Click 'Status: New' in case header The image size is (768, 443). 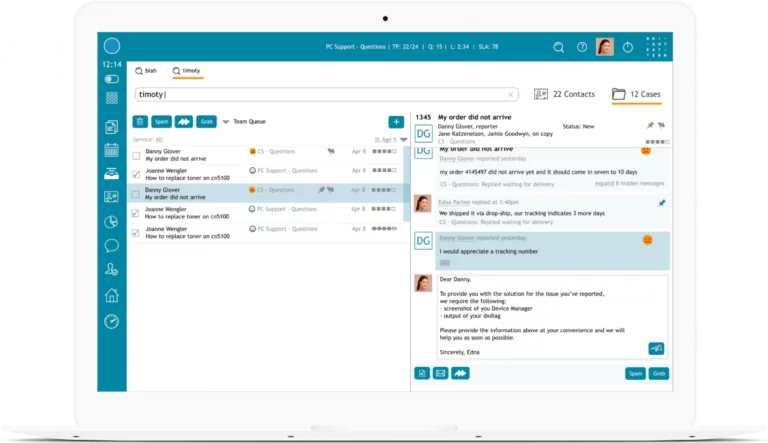pyautogui.click(x=578, y=126)
